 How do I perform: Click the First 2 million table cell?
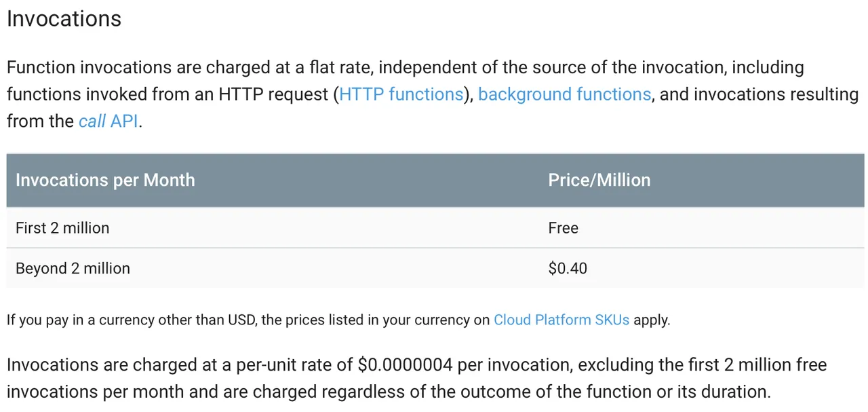[62, 227]
